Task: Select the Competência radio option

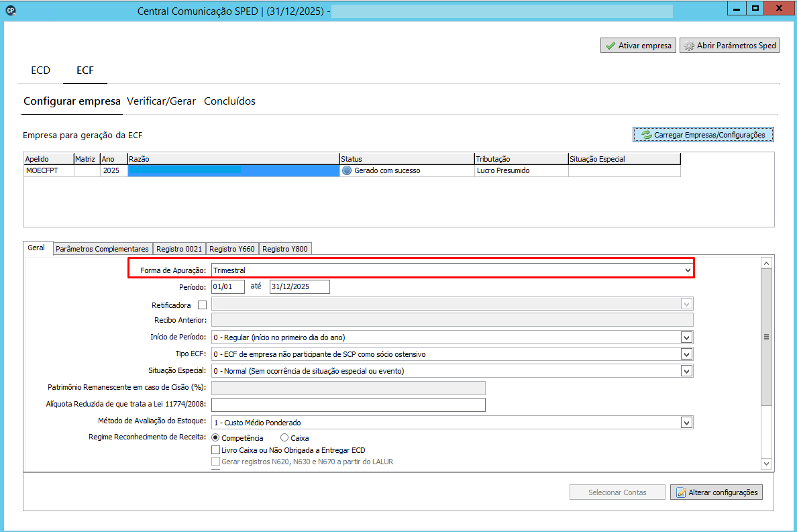Action: coord(215,437)
